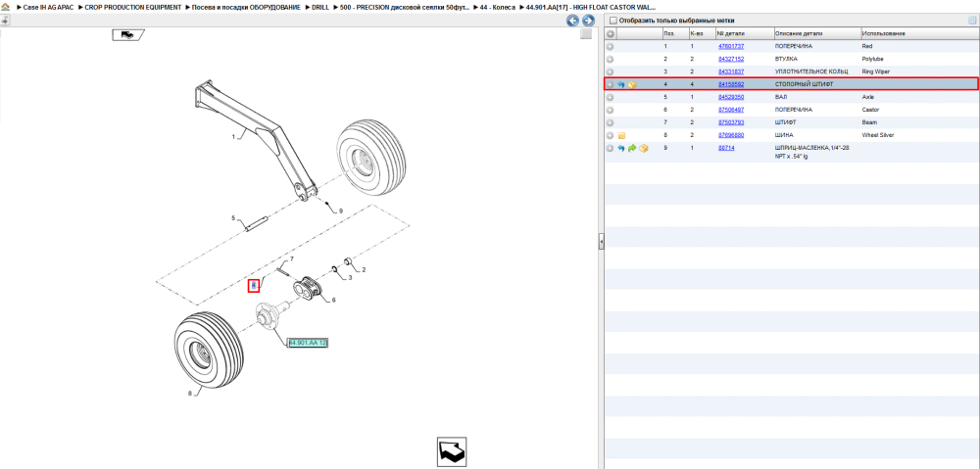
Task: Open part number 84331837 link
Action: coord(731,71)
